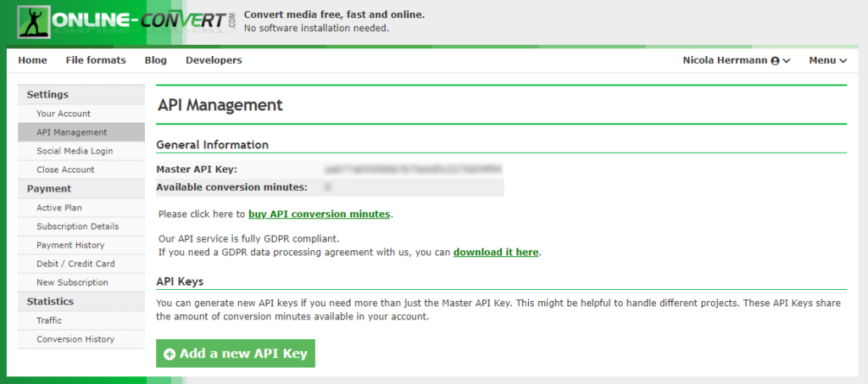Click the API Keys section heading

[x=180, y=281]
